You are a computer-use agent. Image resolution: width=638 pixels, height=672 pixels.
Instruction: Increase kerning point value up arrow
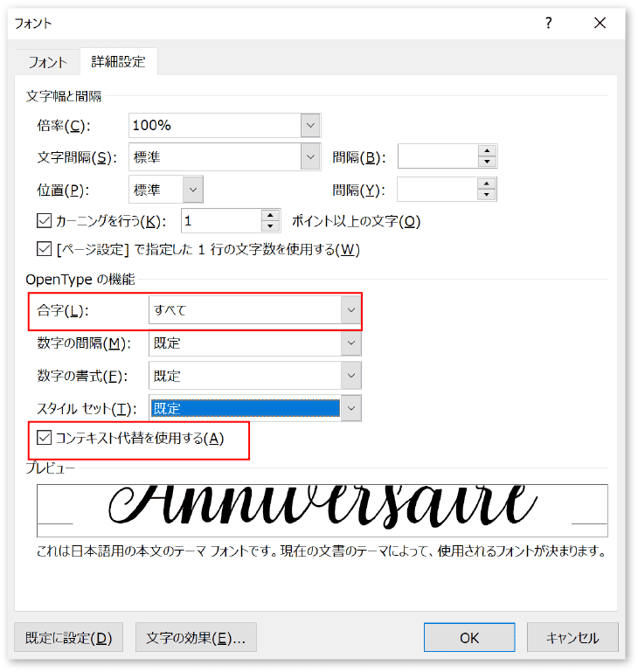point(270,216)
